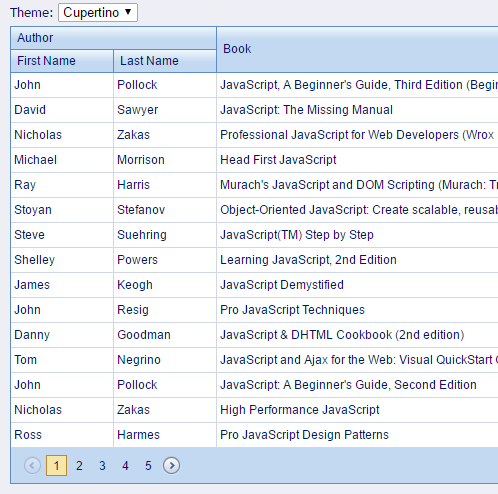Screen dimensions: 498x494
Task: Select the row for David Sawyer
Action: 254,110
